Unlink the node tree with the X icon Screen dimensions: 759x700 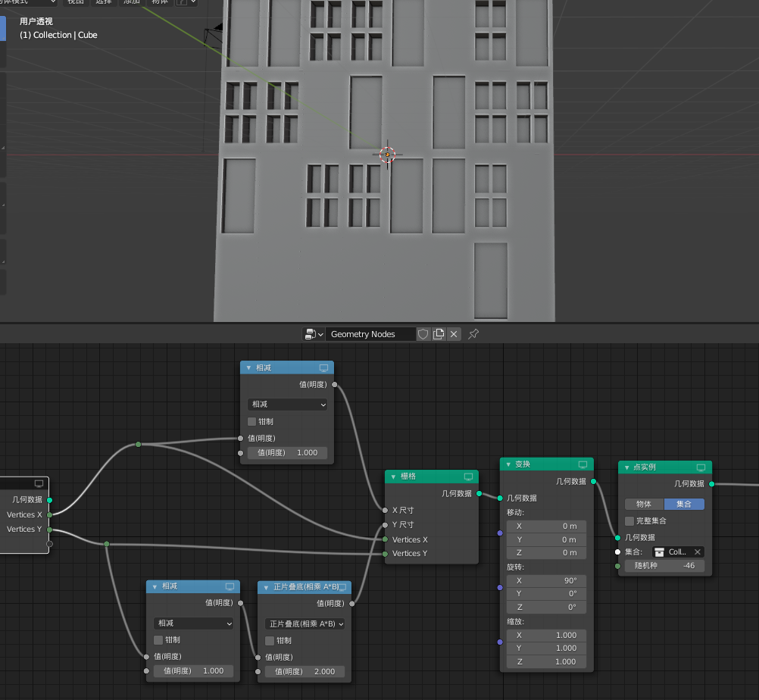coord(453,333)
